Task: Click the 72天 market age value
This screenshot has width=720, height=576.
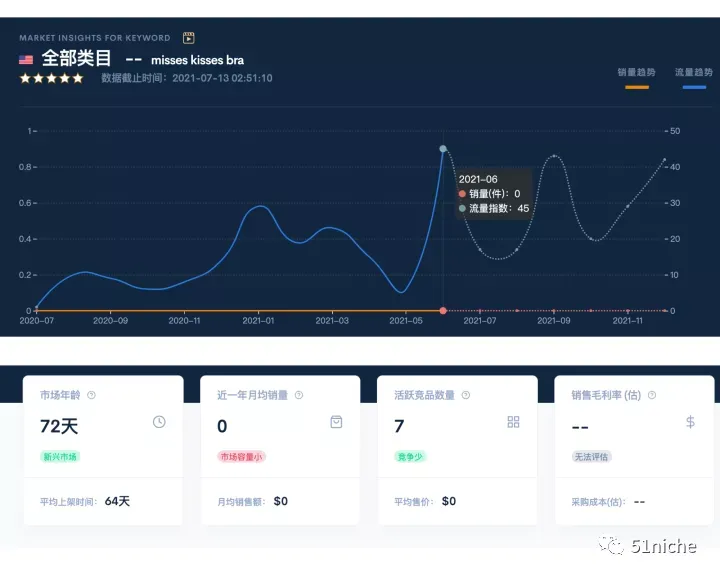Action: click(59, 426)
